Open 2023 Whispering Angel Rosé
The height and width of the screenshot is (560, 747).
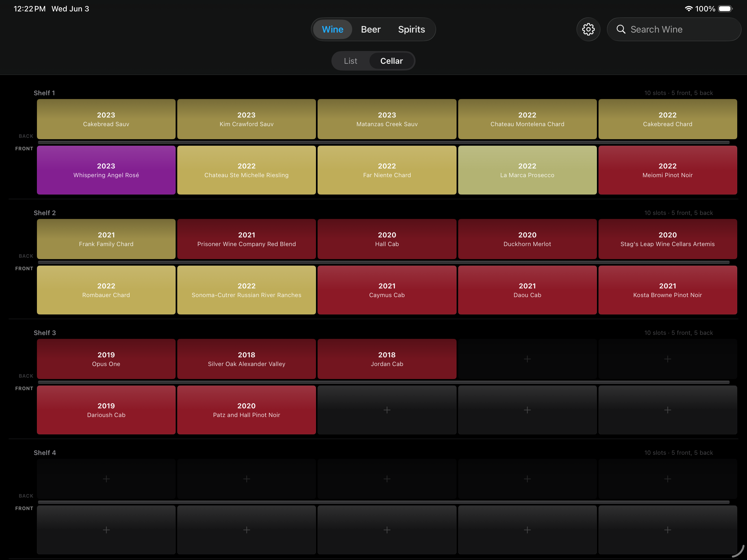tap(106, 170)
